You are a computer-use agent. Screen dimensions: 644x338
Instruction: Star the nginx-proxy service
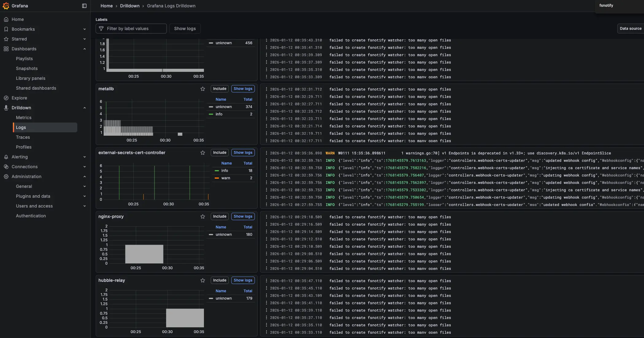(x=203, y=216)
